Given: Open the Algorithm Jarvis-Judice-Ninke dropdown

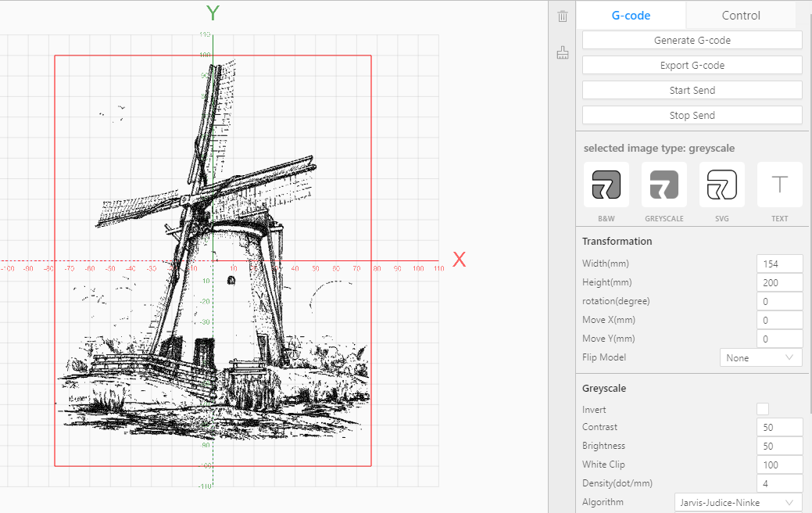Looking at the screenshot, I should [738, 502].
